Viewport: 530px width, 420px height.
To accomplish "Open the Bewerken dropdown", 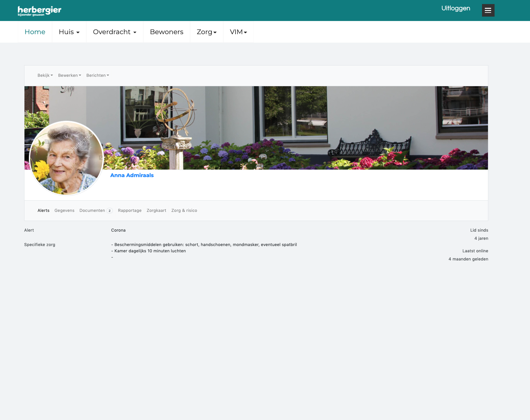I will point(70,76).
